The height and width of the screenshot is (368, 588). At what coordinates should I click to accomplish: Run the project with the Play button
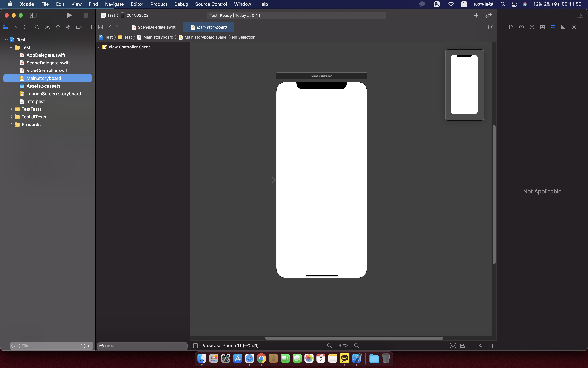(69, 15)
